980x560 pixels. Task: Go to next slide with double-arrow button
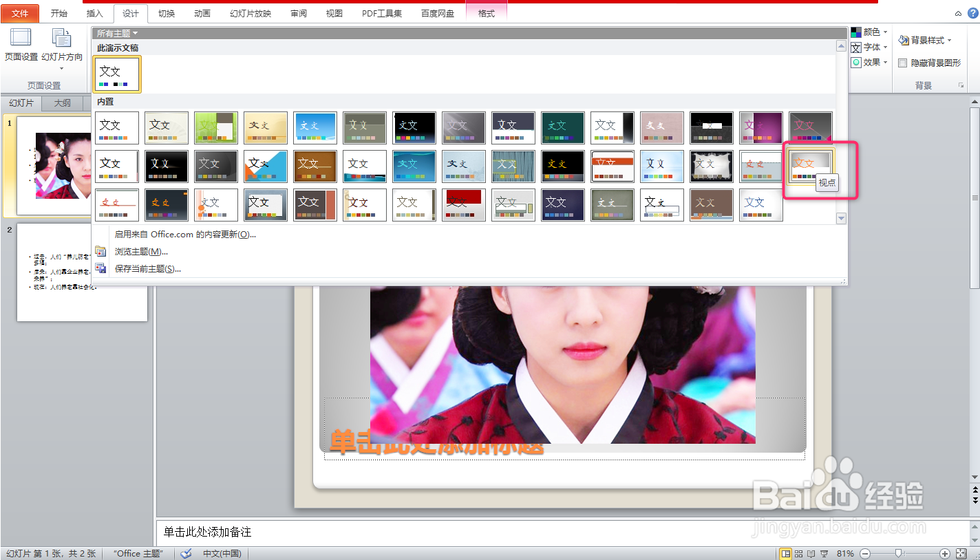(x=974, y=499)
